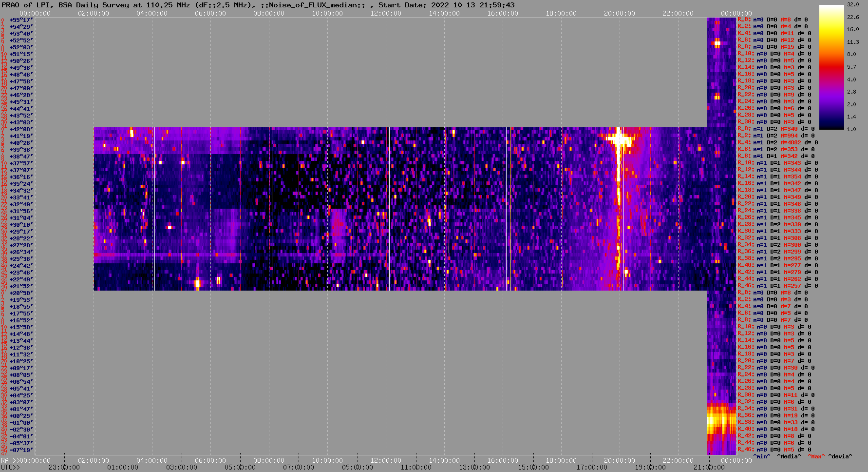Click the 'Start Date: 2022 10 13 21:59:43' text
This screenshot has width=868, height=472.
(446, 5)
